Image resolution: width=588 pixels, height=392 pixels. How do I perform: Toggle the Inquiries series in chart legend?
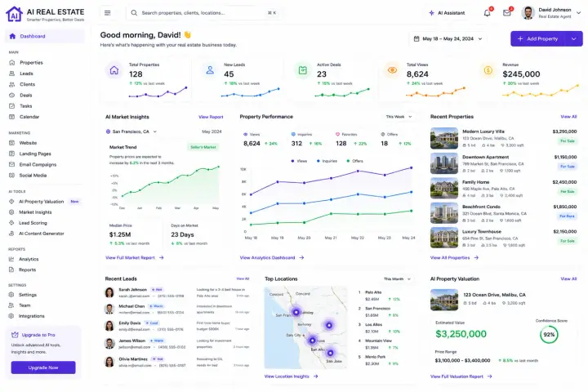point(327,161)
